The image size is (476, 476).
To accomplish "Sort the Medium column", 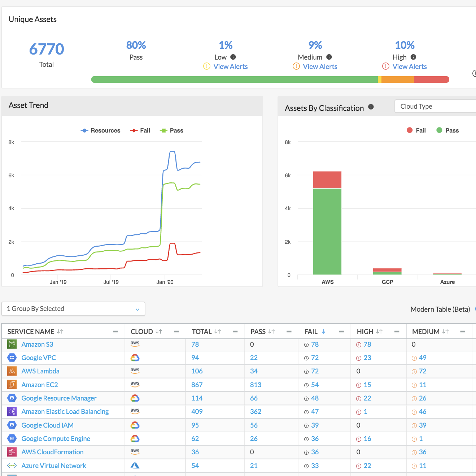I will tap(446, 332).
